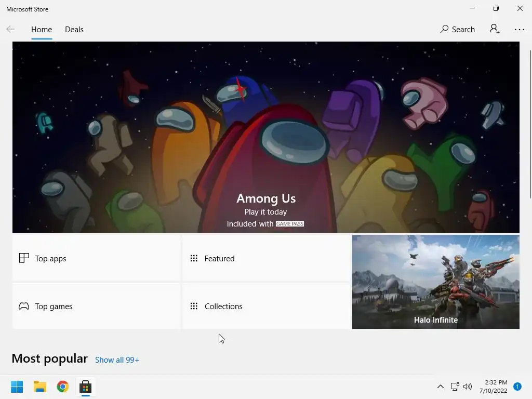
Task: Minimize the Microsoft Store window
Action: point(472,8)
